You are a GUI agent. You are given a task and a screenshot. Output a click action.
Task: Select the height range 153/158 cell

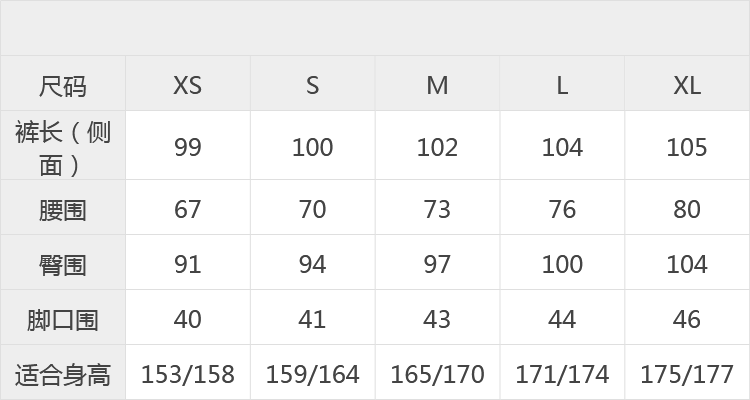188,372
